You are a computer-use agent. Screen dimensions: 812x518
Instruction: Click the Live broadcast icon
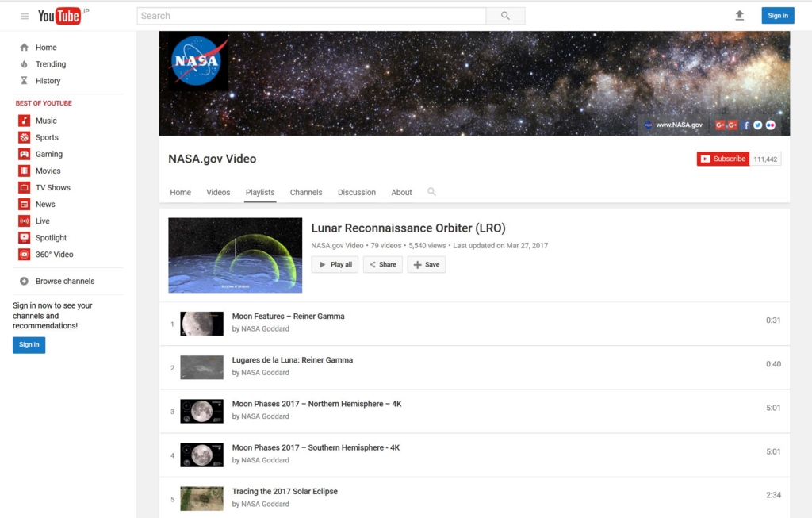click(x=25, y=221)
